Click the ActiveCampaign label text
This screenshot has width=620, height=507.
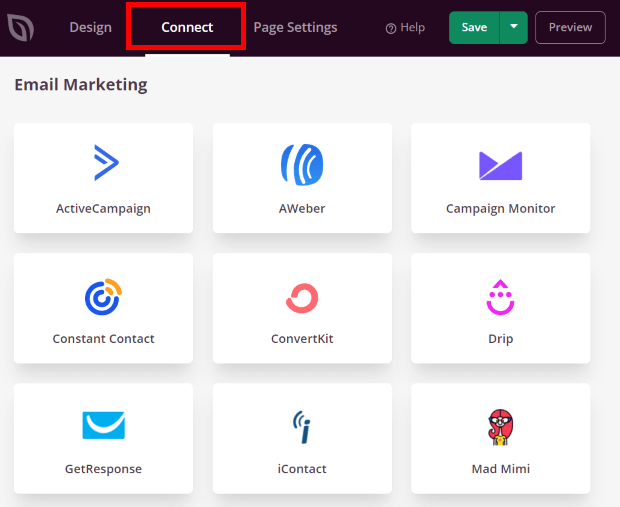[103, 208]
